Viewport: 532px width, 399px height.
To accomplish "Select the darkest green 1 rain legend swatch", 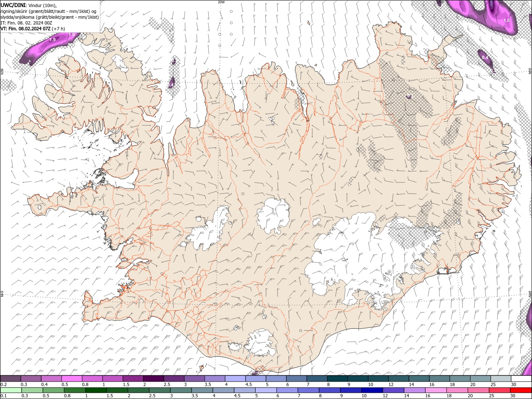I will (96, 390).
